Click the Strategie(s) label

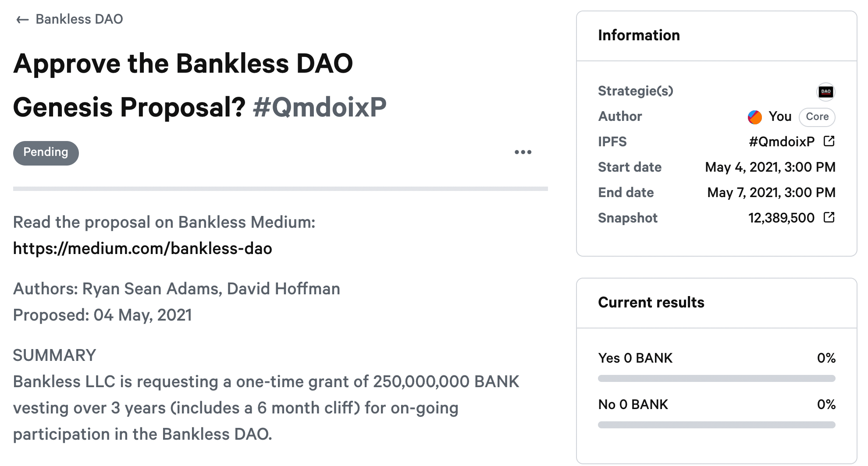(x=636, y=91)
